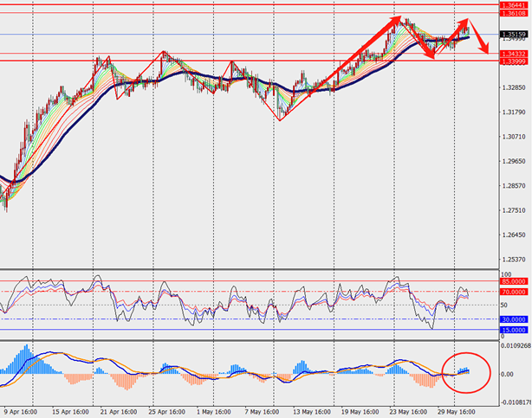The image size is (532, 418).
Task: Click the red circle on MACD histogram
Action: [465, 373]
